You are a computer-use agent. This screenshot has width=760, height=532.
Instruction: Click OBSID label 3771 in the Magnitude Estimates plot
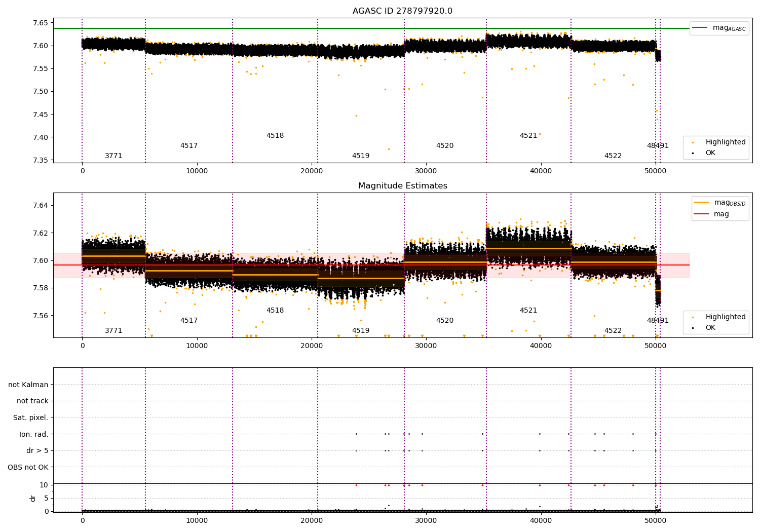point(113,331)
